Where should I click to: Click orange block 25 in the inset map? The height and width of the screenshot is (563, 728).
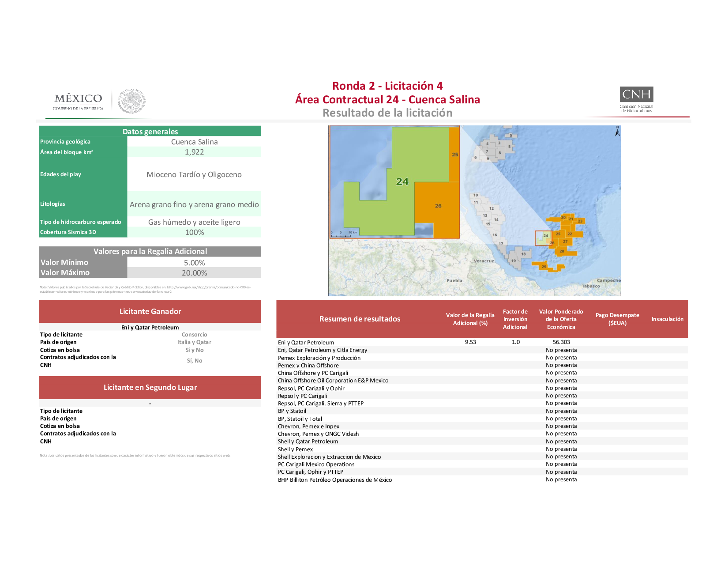pyautogui.click(x=454, y=154)
